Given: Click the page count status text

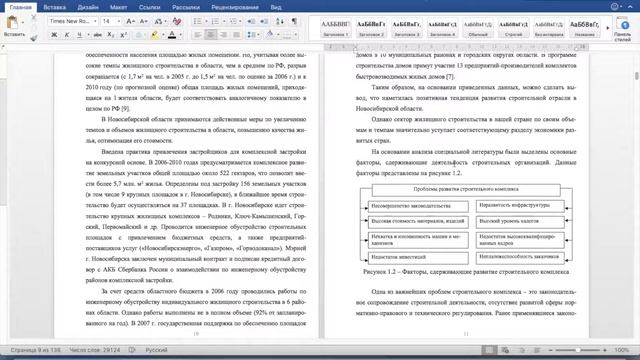Looking at the screenshot, I should tap(35, 350).
